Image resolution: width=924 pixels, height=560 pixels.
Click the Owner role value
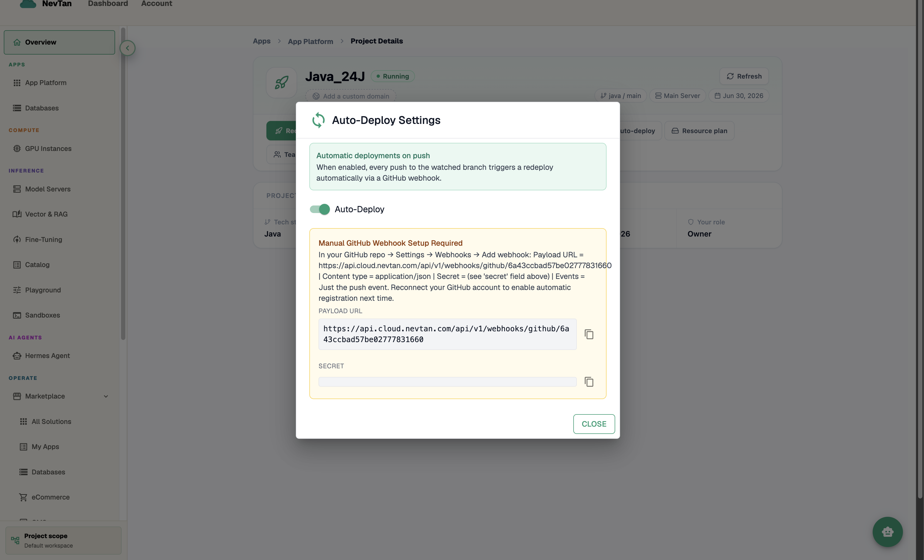point(699,234)
